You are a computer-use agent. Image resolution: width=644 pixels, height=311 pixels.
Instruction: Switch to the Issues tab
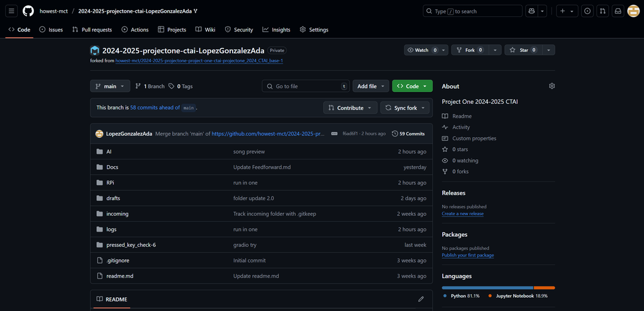click(51, 30)
